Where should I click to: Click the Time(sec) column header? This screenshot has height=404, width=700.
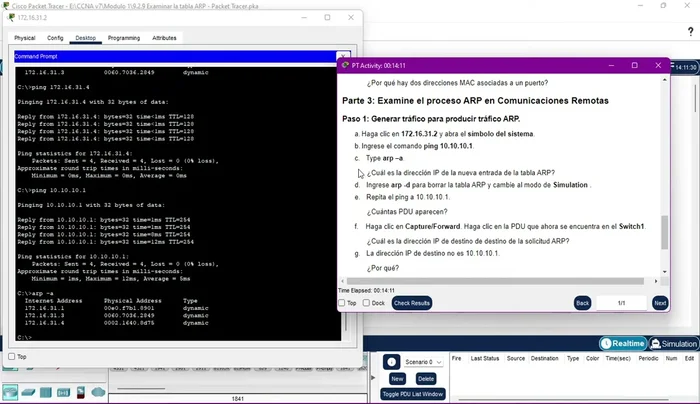(x=618, y=358)
